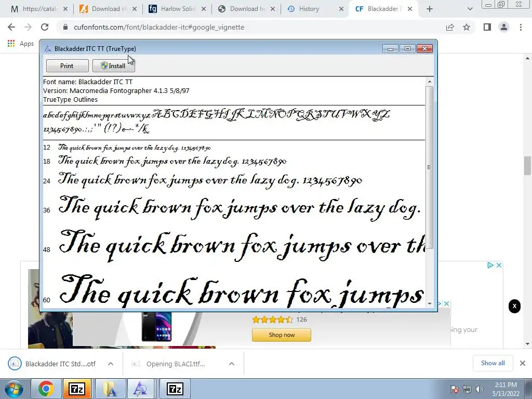532x399 pixels.
Task: Go back to previous page
Action: coord(11,27)
